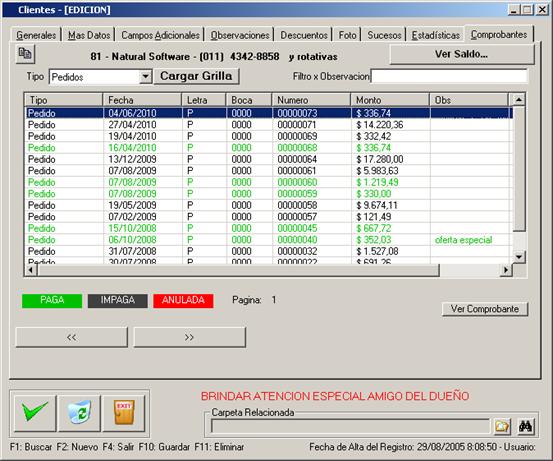The width and height of the screenshot is (553, 461).
Task: Select the row dated 15/10/2008
Action: [x=269, y=228]
